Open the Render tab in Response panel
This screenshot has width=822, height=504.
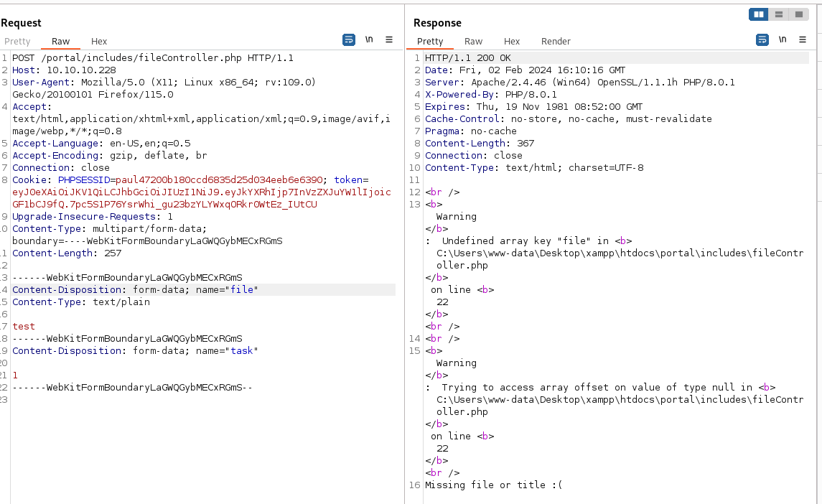pyautogui.click(x=556, y=42)
